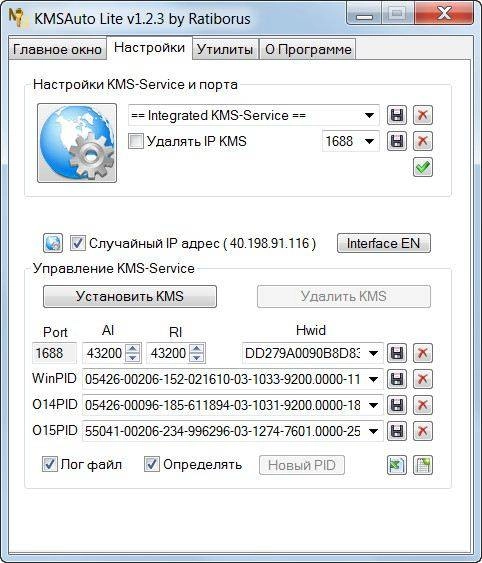
Task: Open the О Программе tab
Action: tap(308, 49)
